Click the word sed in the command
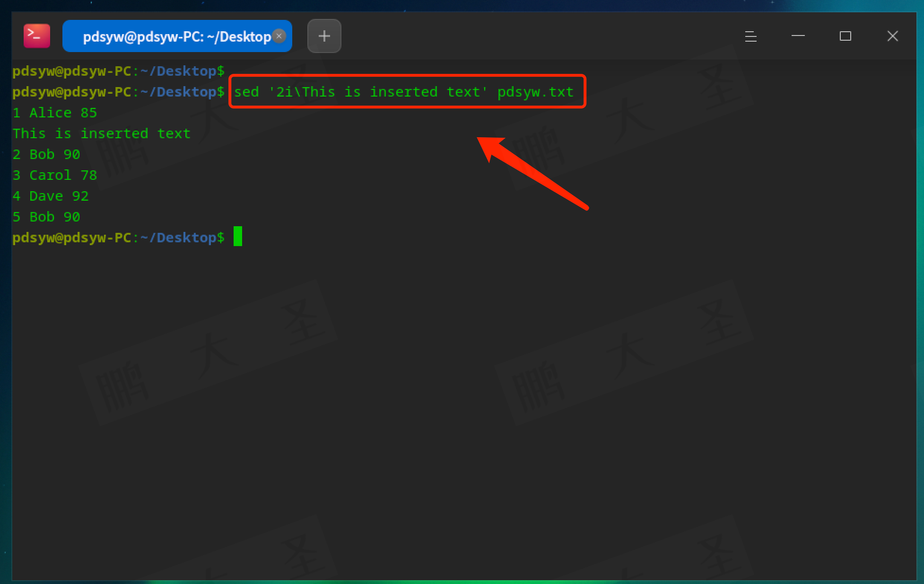Image resolution: width=924 pixels, height=584 pixels. click(x=246, y=92)
